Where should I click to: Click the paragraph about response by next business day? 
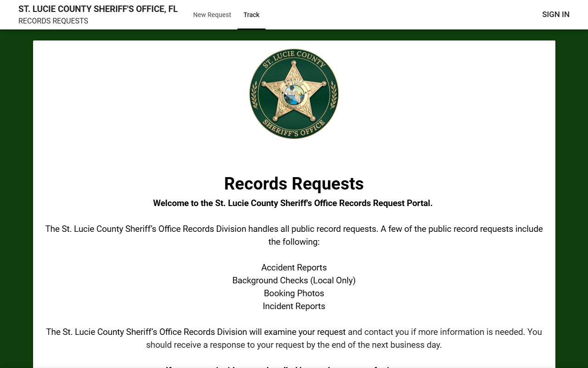(x=294, y=339)
